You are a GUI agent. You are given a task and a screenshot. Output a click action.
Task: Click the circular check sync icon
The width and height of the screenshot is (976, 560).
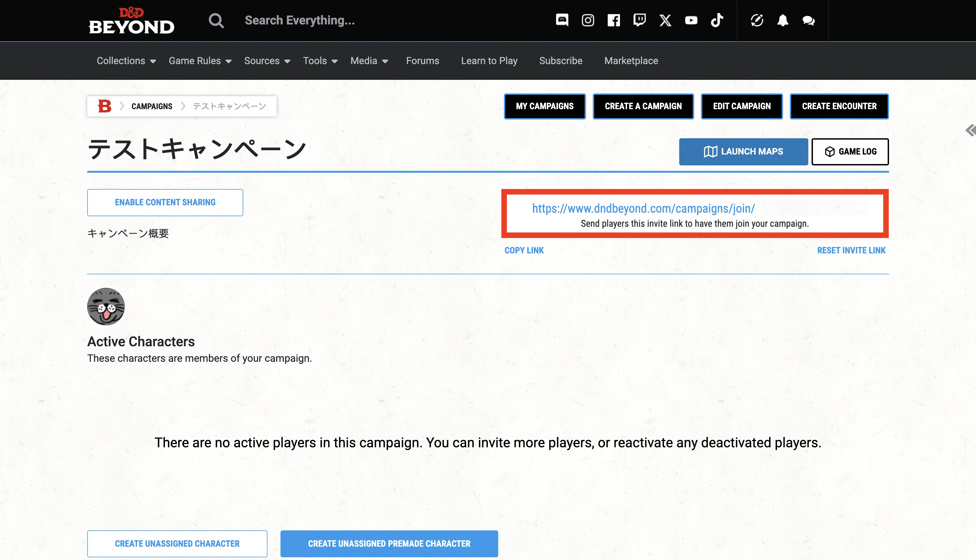757,20
